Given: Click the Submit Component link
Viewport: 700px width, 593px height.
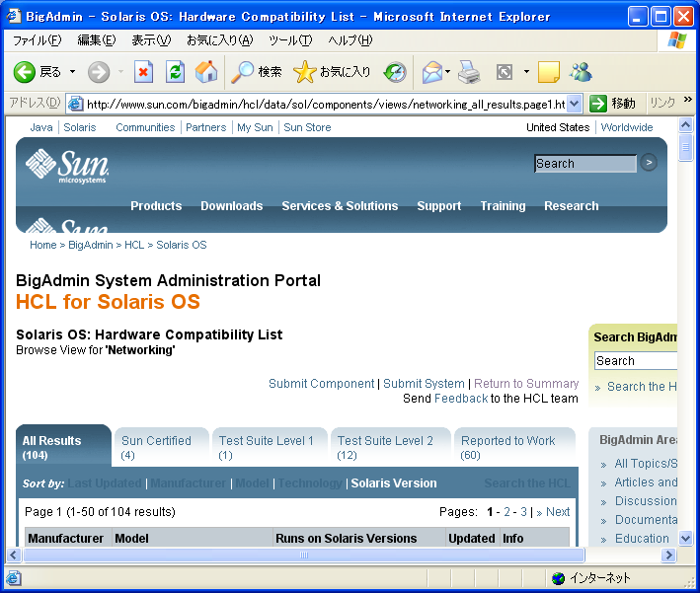Looking at the screenshot, I should pyautogui.click(x=322, y=383).
